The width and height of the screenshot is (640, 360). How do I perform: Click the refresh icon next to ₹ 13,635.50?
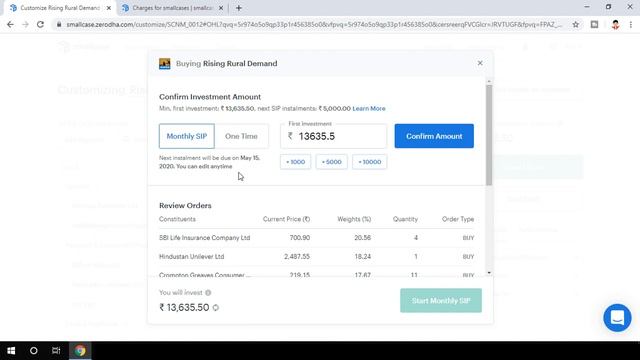[x=216, y=308]
